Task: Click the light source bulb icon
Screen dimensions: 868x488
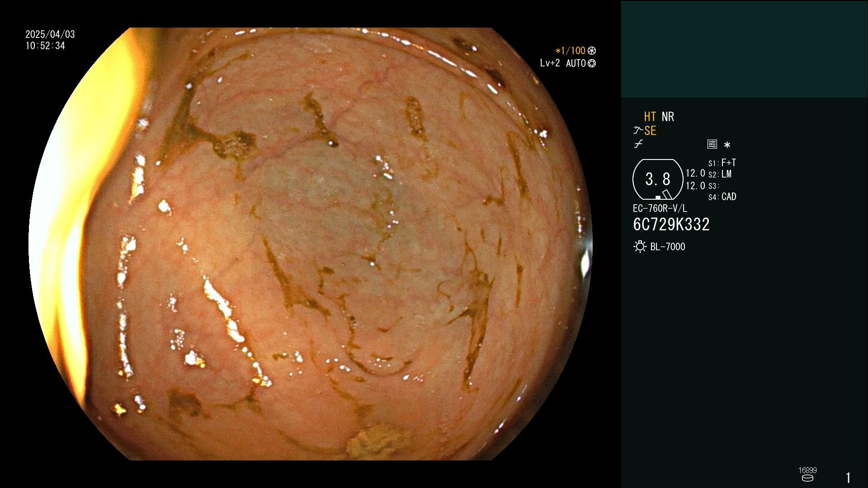Action: (640, 247)
